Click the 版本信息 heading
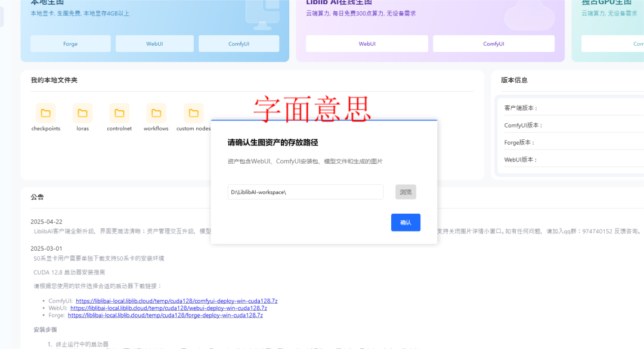The height and width of the screenshot is (349, 644). point(514,80)
